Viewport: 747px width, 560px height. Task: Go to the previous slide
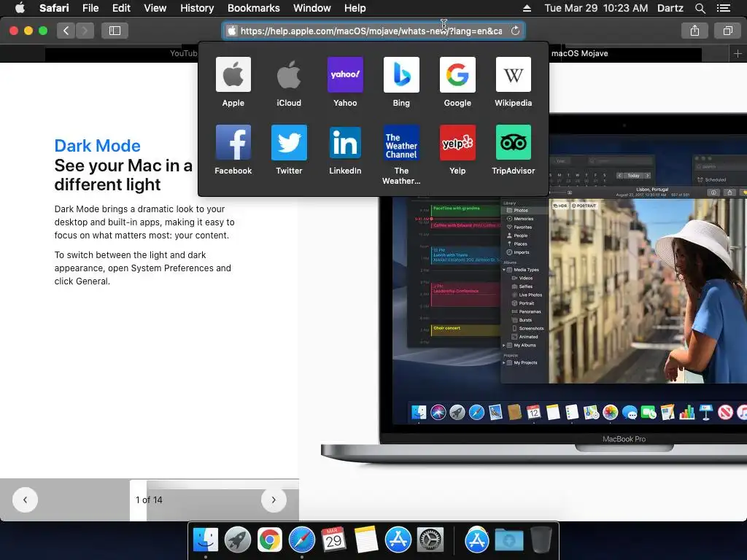coord(25,499)
